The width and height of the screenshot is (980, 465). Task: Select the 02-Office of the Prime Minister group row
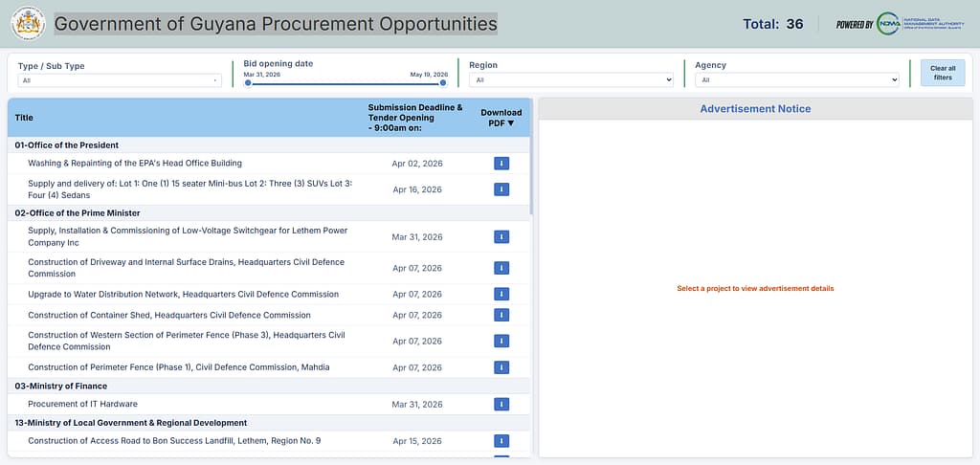[269, 213]
